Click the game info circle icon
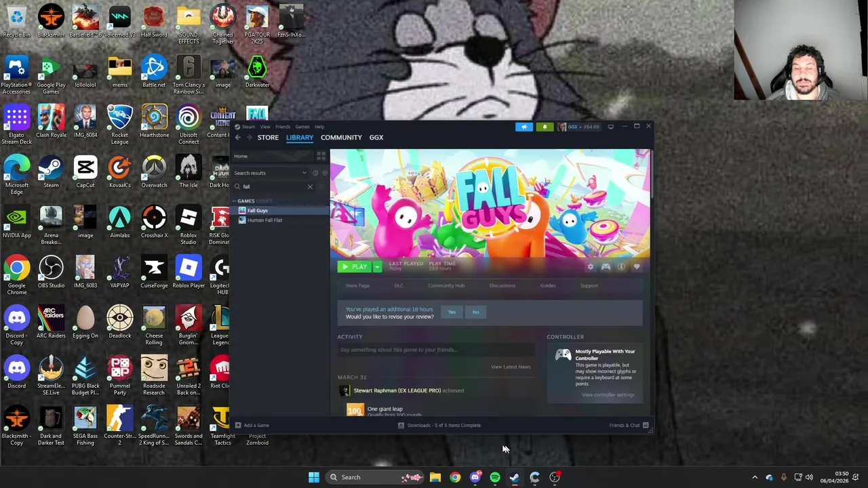Screen dimensions: 868x488 pyautogui.click(x=621, y=267)
